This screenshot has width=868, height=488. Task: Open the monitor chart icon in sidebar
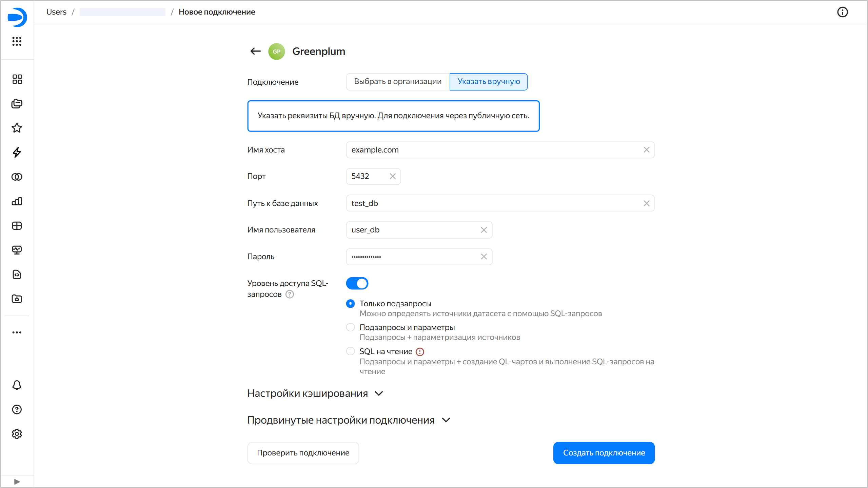(17, 250)
